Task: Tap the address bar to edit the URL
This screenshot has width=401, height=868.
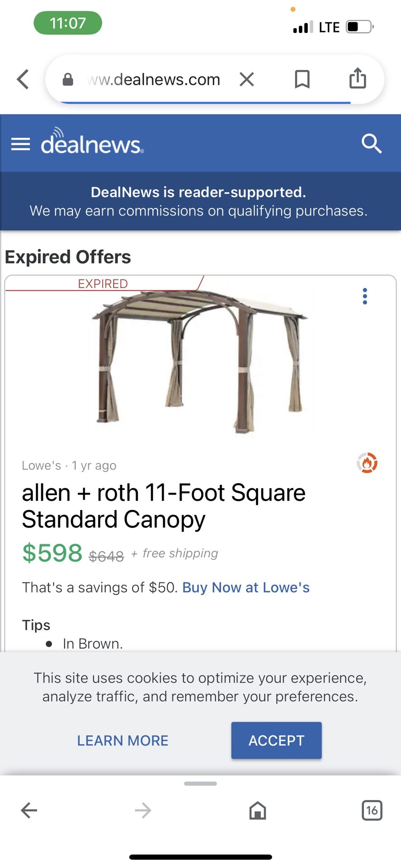Action: coord(154,79)
